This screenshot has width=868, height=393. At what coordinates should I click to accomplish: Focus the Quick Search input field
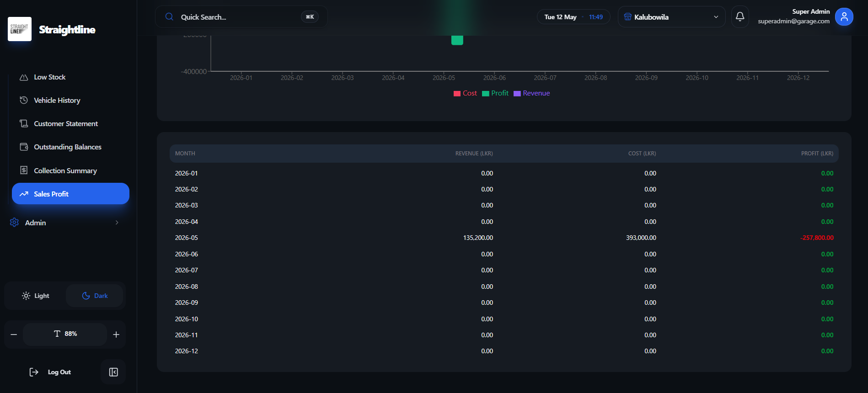pos(241,17)
